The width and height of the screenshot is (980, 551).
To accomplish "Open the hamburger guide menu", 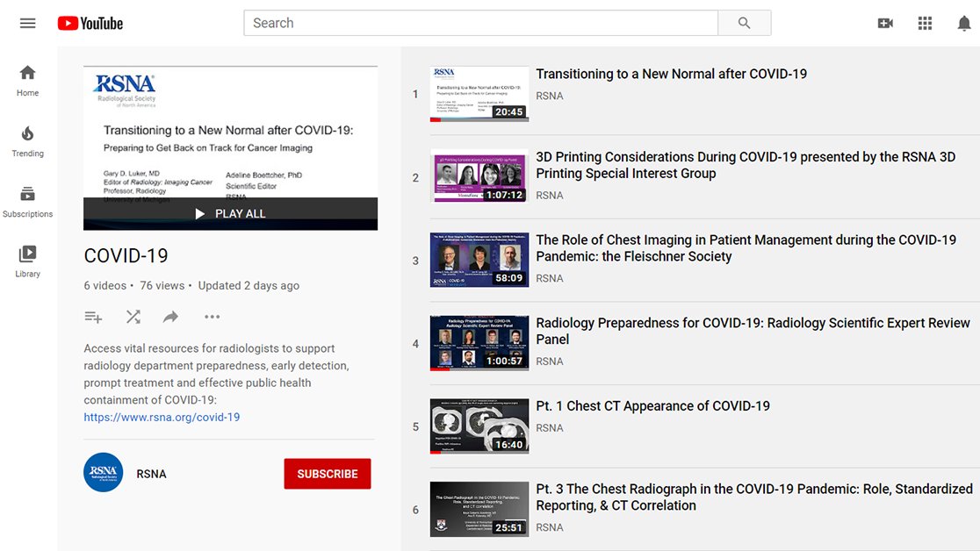I will click(27, 23).
